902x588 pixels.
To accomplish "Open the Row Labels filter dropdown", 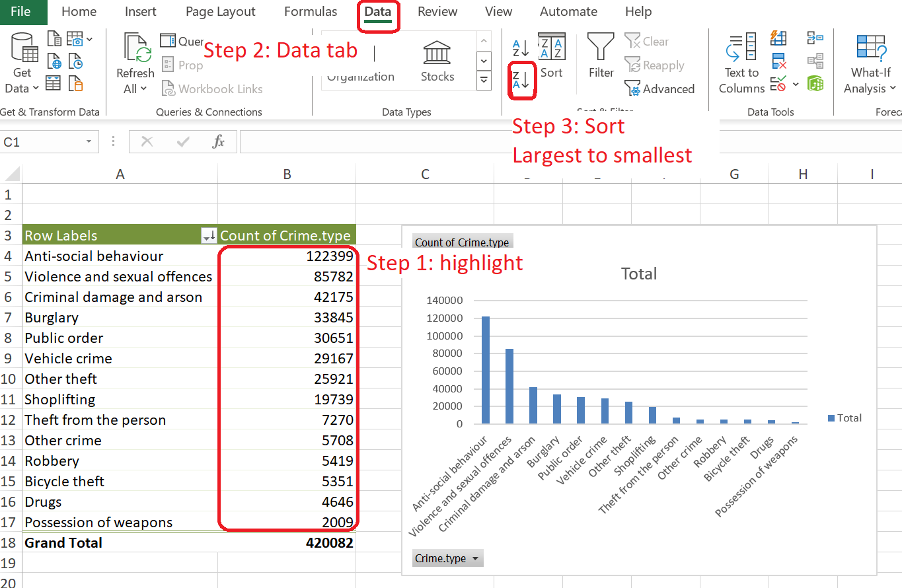I will 208,236.
